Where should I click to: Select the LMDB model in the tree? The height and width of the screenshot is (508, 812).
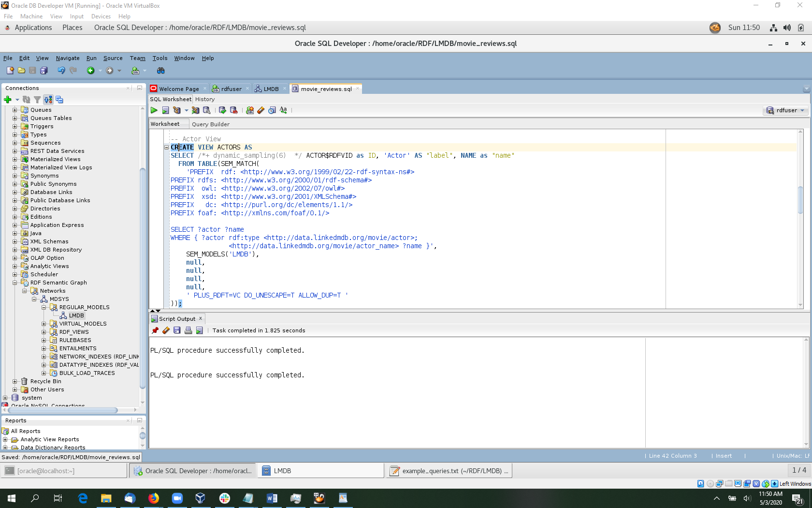[x=76, y=315]
